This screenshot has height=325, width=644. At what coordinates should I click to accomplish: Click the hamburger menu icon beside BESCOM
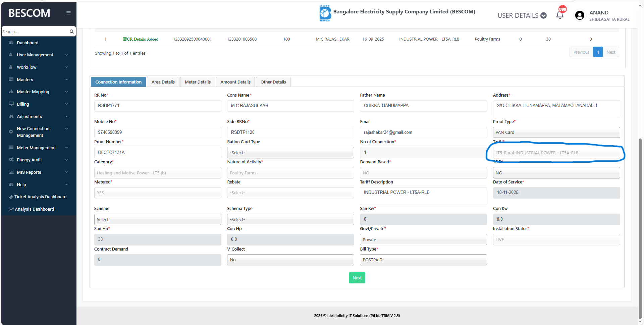coord(68,13)
